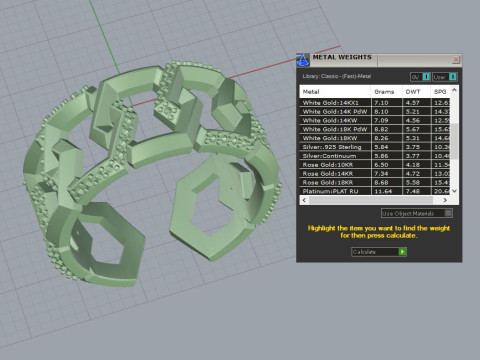Screen dimensions: 480x360
Task: Click the 4.56 DWT value
Action: point(413,120)
